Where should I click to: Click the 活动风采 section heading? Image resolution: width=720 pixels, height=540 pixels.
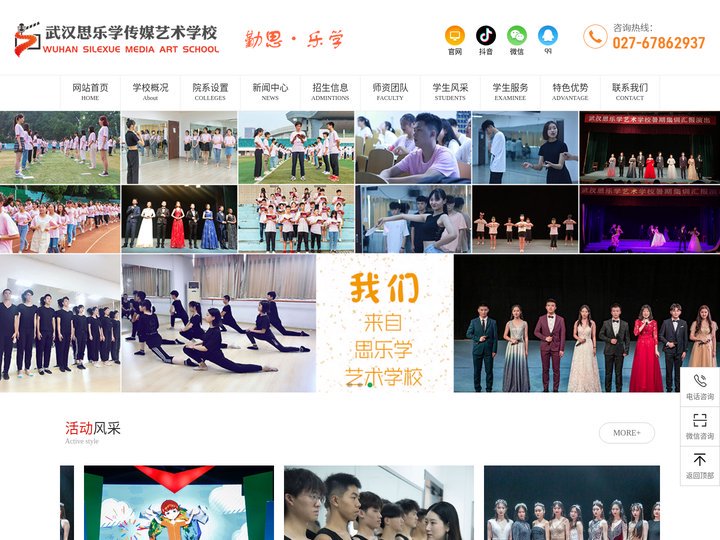pyautogui.click(x=92, y=428)
